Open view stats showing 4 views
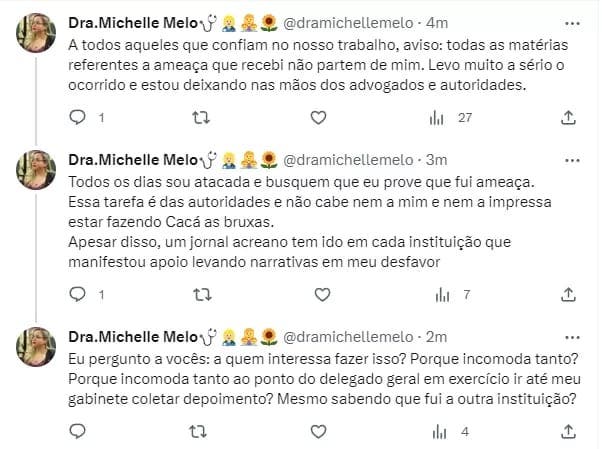This screenshot has height=449, width=602. 437,431
